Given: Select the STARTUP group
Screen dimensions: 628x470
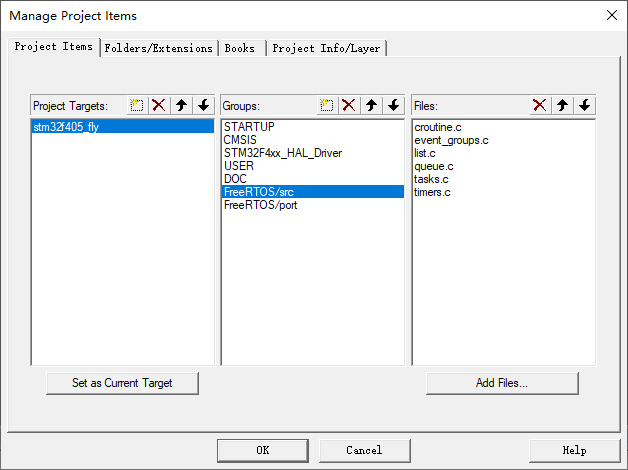Looking at the screenshot, I should click(x=313, y=127).
